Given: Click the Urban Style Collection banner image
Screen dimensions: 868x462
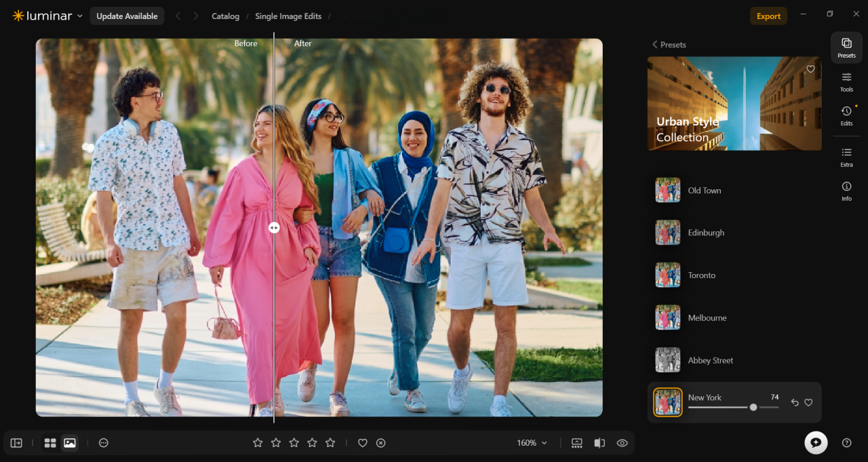Looking at the screenshot, I should [x=734, y=103].
